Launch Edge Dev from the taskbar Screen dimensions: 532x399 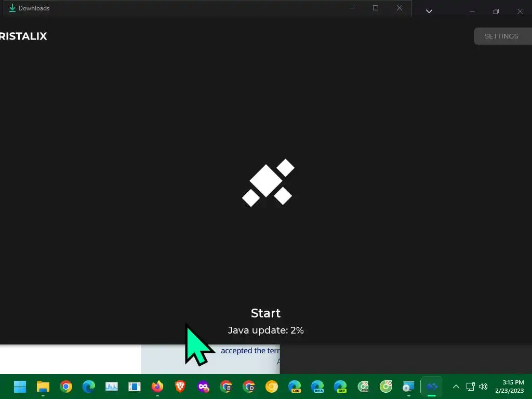(x=340, y=387)
